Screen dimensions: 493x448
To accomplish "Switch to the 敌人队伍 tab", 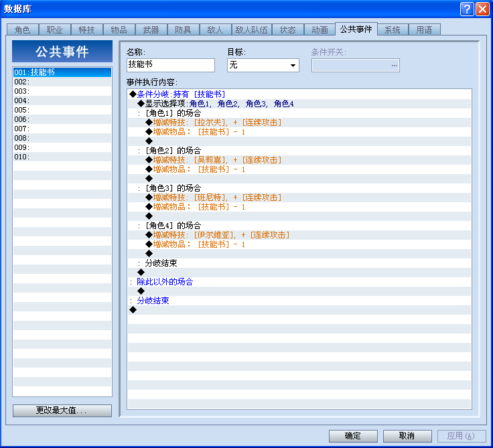I will [x=252, y=30].
